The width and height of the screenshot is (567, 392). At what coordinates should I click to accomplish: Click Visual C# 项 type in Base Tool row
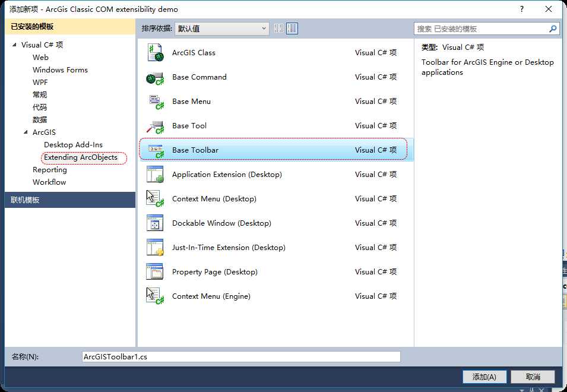(376, 126)
